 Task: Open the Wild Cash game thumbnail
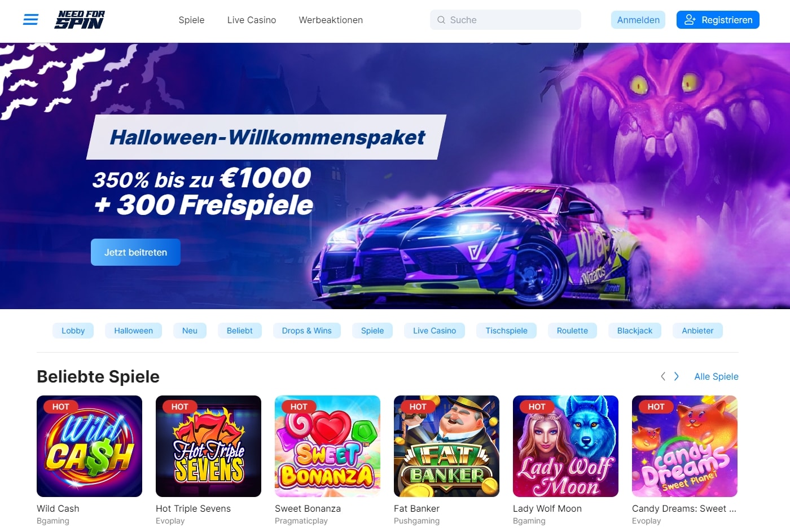[89, 446]
